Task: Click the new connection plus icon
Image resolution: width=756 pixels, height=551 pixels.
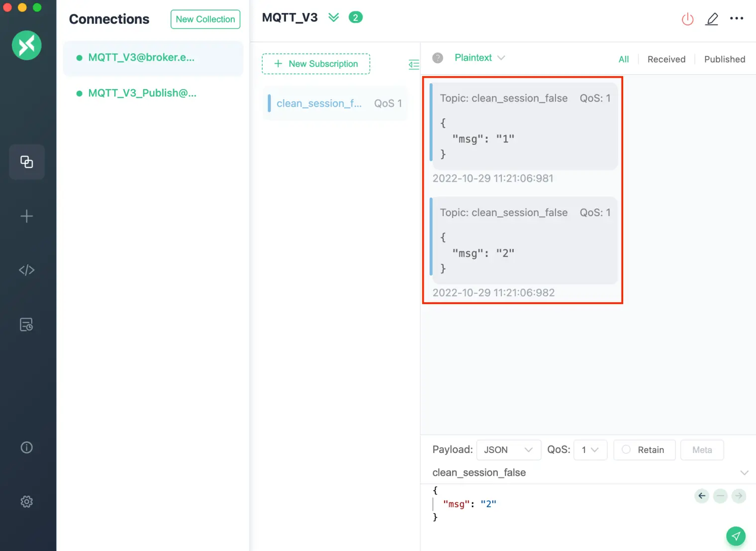Action: pyautogui.click(x=26, y=216)
